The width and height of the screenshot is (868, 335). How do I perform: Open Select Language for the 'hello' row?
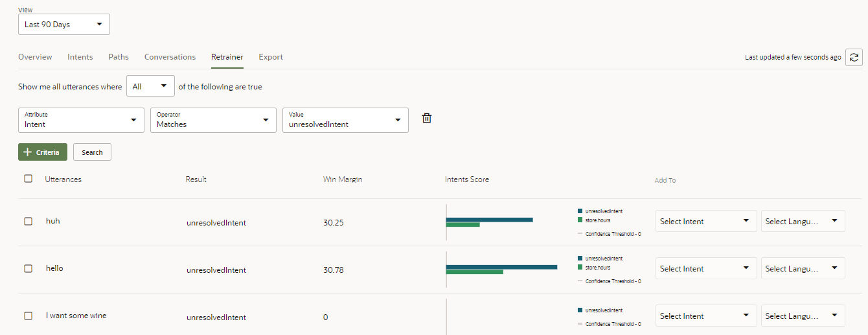pyautogui.click(x=803, y=269)
